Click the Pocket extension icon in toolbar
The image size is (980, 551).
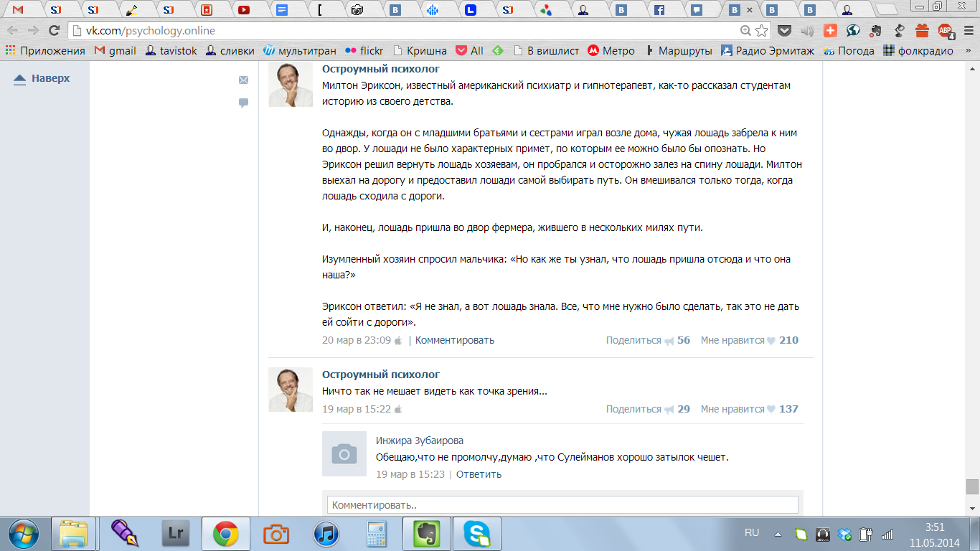tap(785, 31)
